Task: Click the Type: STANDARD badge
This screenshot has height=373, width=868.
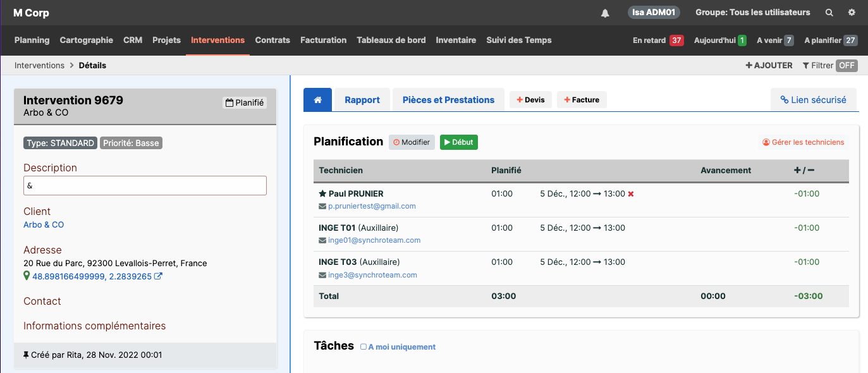Action: pos(60,143)
